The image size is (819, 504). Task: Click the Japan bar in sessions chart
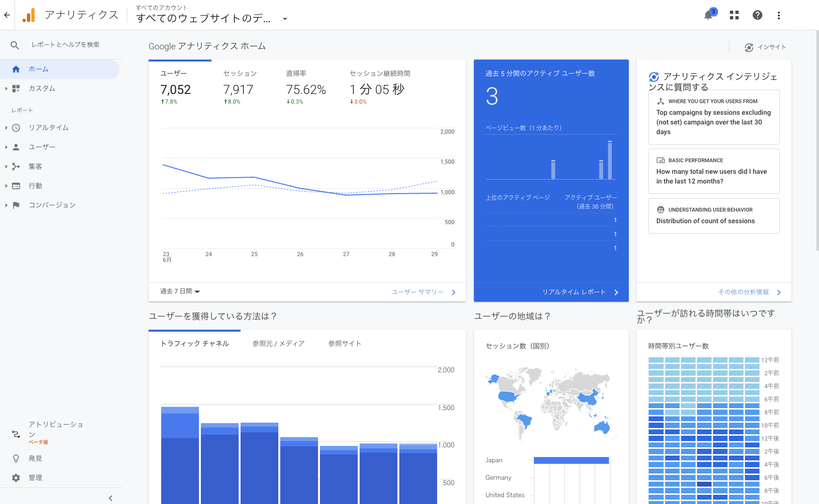[571, 460]
